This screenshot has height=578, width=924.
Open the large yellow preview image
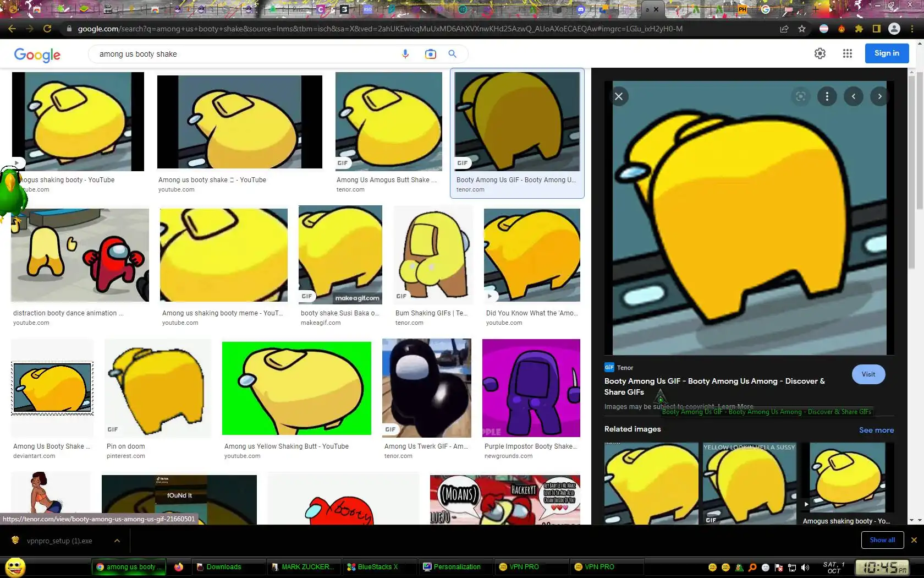[x=749, y=218]
